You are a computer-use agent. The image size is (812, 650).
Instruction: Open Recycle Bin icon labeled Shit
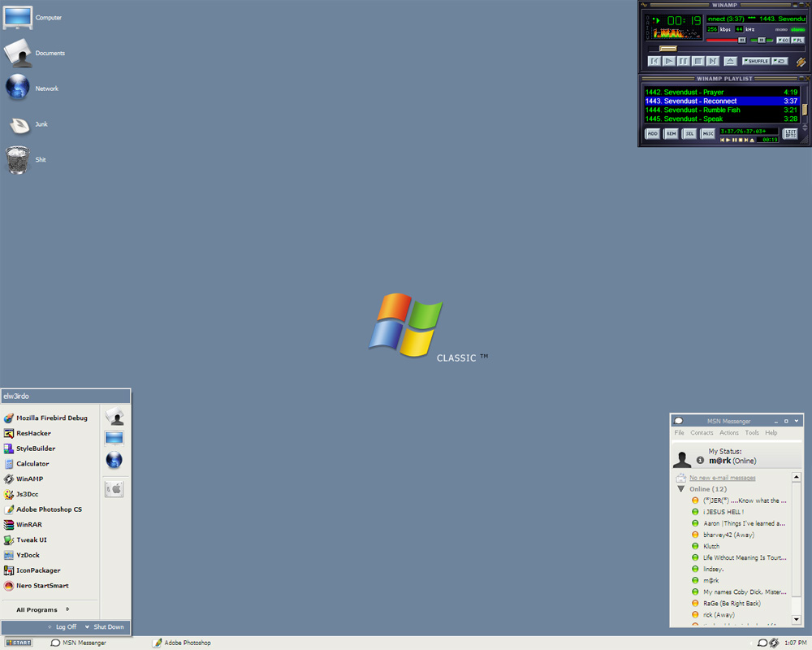tap(18, 160)
